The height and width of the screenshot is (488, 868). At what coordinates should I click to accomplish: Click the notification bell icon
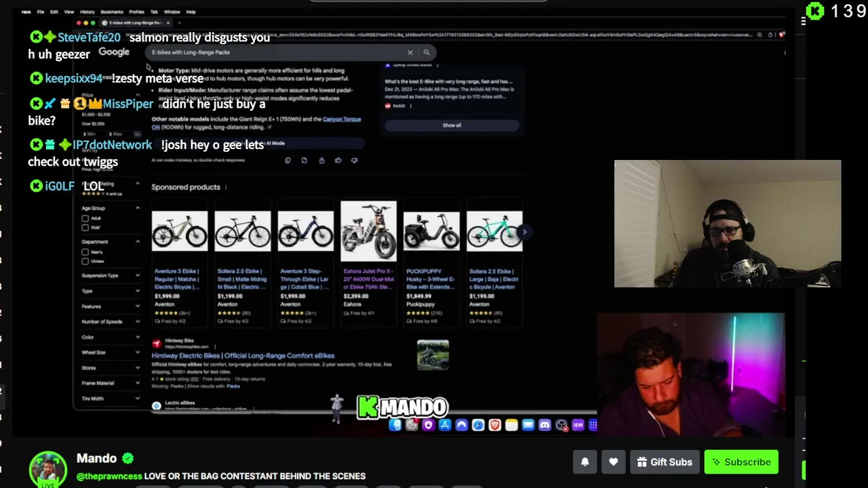(585, 462)
